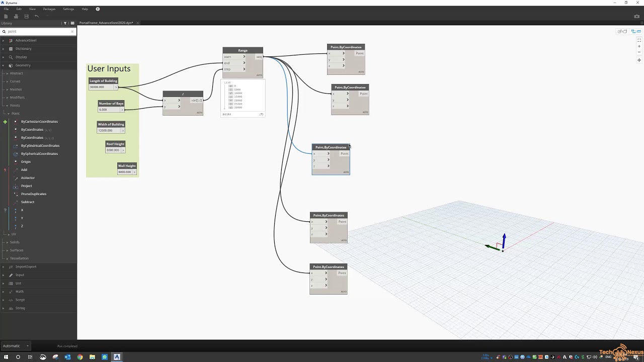This screenshot has width=644, height=362.
Task: Click the library filter funnel icon
Action: pos(65,23)
